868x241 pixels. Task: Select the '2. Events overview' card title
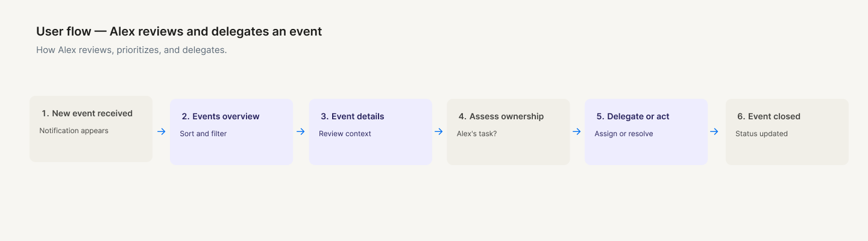tap(221, 116)
